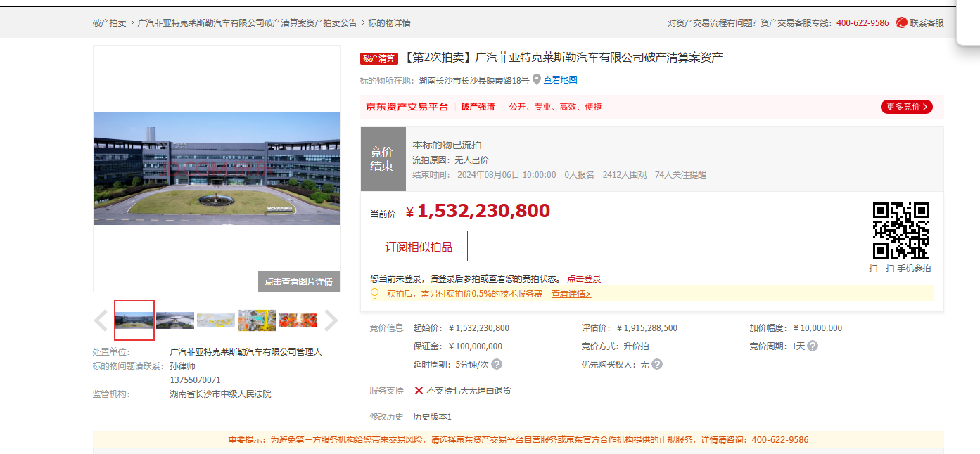Click the 竞价结束 status block
Viewport: 980px width, 454px height.
(383, 159)
